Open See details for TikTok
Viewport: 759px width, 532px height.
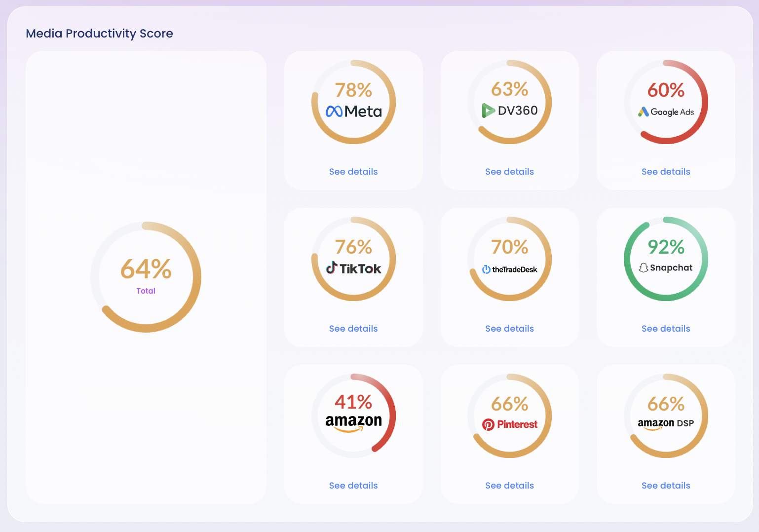pyautogui.click(x=353, y=328)
